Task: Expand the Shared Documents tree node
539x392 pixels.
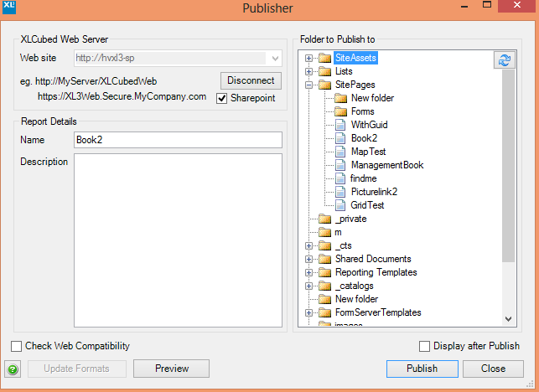Action: (308, 259)
